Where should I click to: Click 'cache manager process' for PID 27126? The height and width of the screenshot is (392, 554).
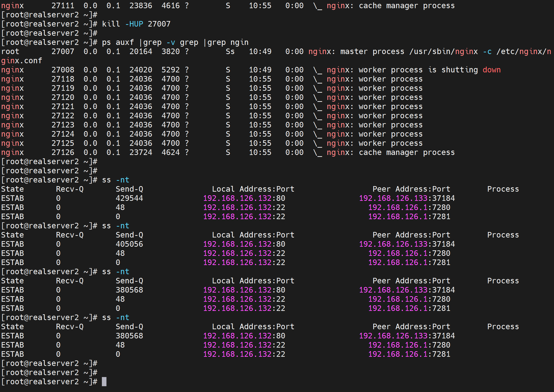[407, 152]
